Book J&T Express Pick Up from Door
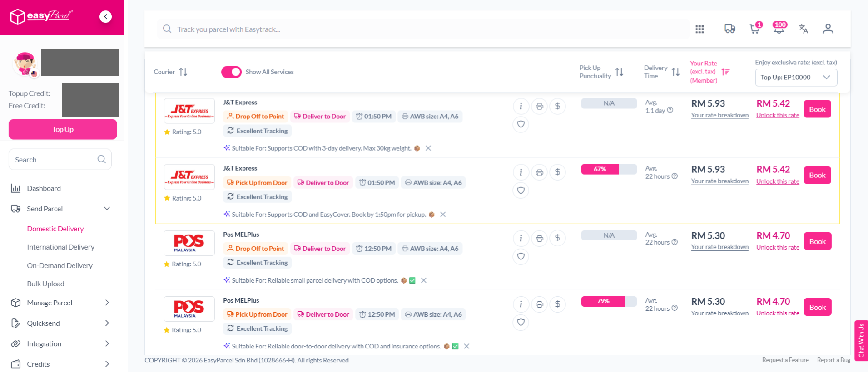The width and height of the screenshot is (868, 372). pyautogui.click(x=817, y=175)
